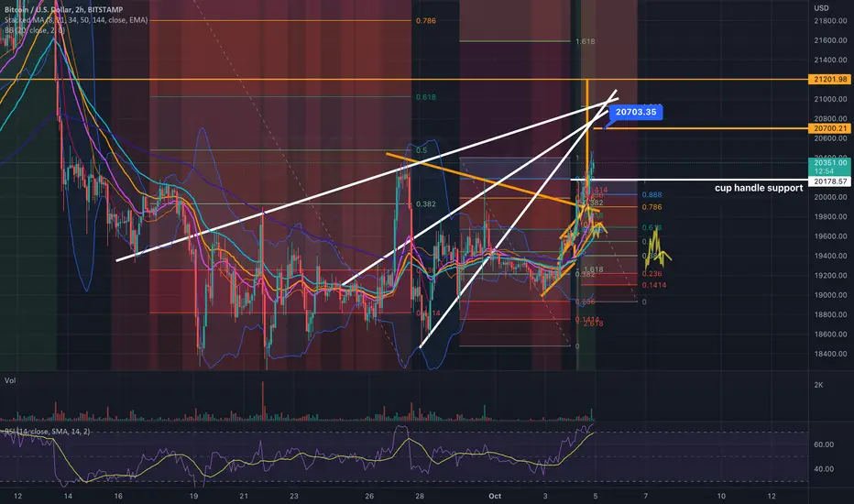Select the RSI indicator legend
This screenshot has height=504, width=854.
coord(47,432)
